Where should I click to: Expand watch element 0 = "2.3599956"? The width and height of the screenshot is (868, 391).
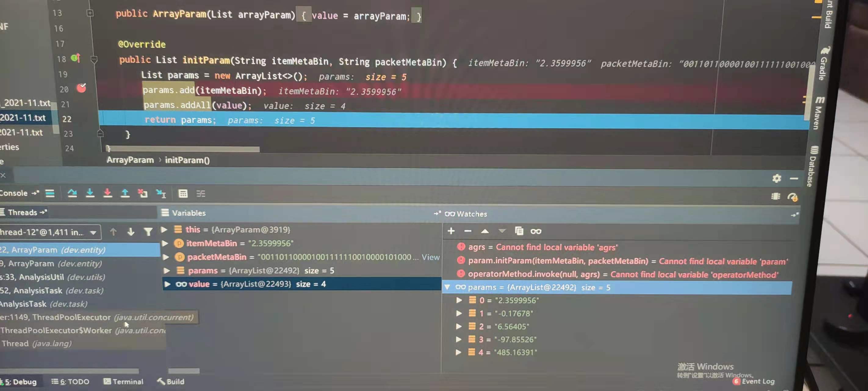459,300
